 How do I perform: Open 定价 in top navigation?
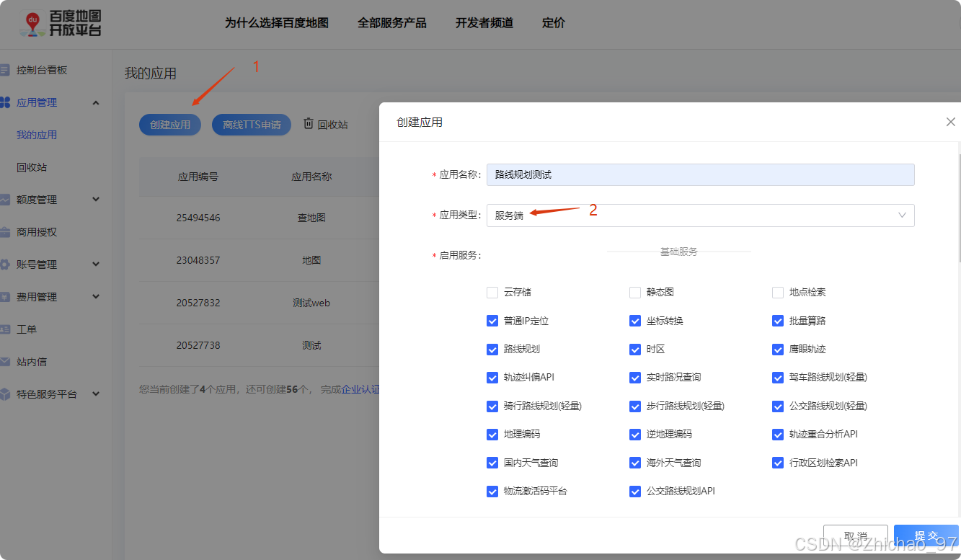(x=554, y=23)
